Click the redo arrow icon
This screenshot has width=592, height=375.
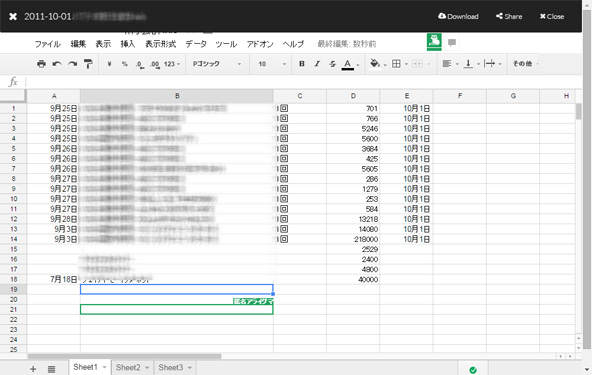tap(72, 64)
